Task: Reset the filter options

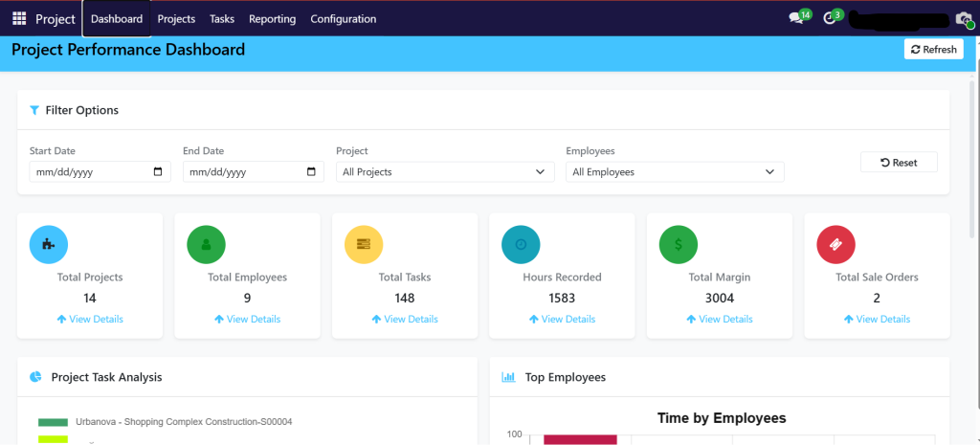Action: (899, 163)
